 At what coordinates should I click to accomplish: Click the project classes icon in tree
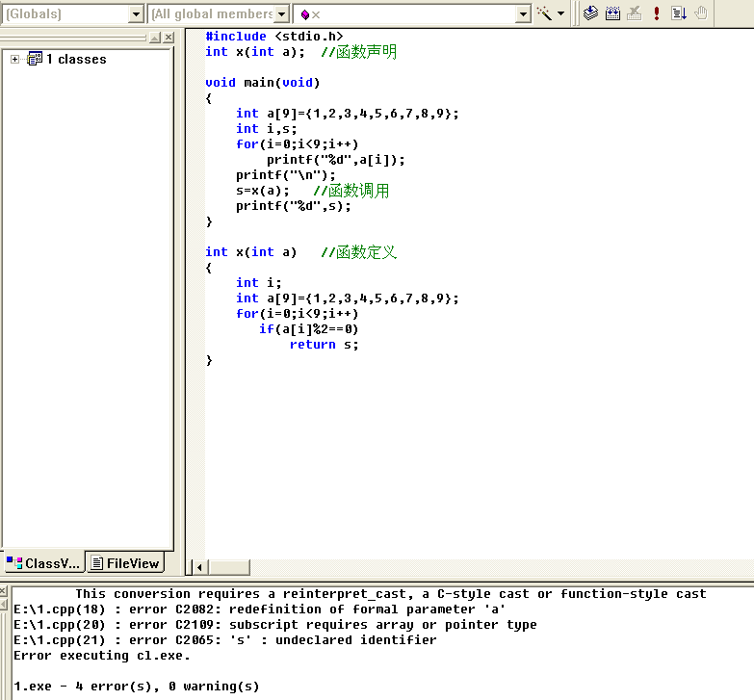pyautogui.click(x=35, y=59)
